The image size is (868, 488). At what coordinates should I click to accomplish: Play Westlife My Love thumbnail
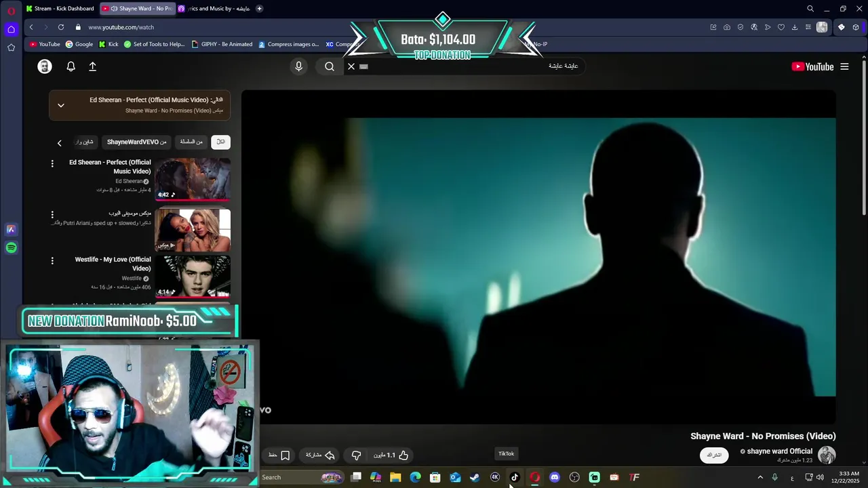(193, 277)
